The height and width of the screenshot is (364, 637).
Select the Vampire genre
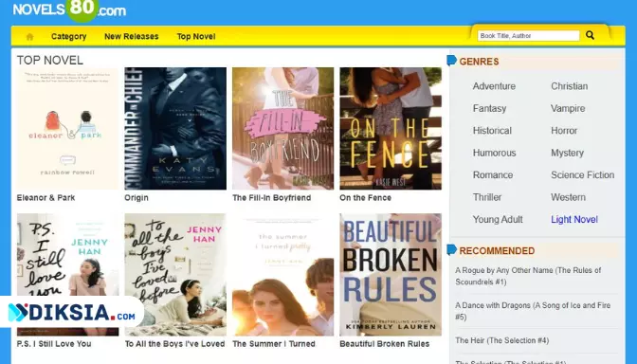tap(568, 108)
